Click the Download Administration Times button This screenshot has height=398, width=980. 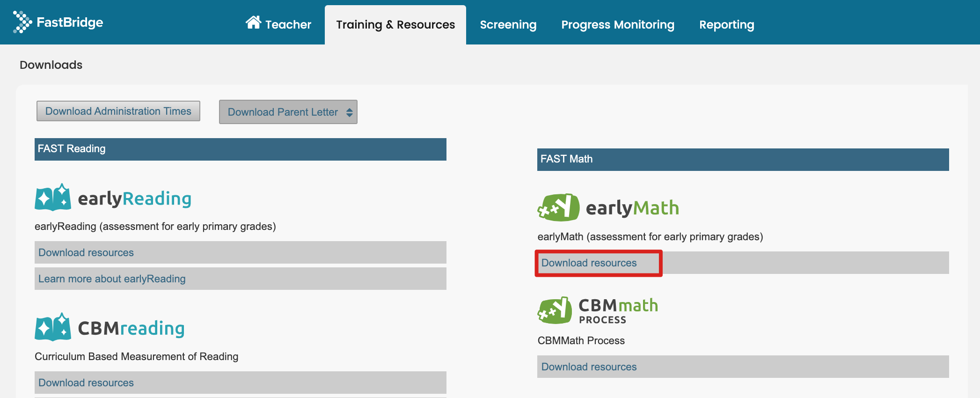[118, 111]
